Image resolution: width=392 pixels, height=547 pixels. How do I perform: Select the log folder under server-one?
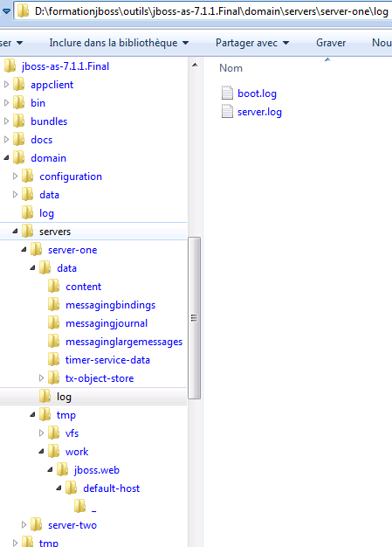pos(64,397)
